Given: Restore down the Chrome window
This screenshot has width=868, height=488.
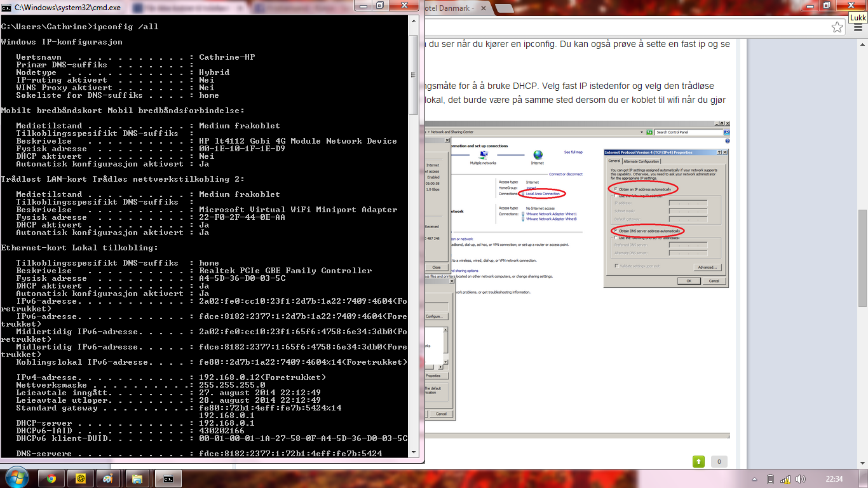Looking at the screenshot, I should [x=827, y=5].
